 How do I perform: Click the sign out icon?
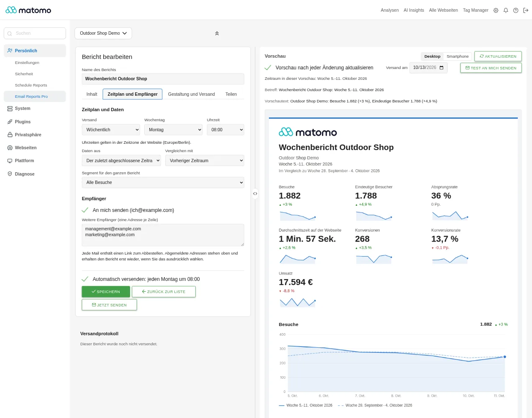(526, 10)
